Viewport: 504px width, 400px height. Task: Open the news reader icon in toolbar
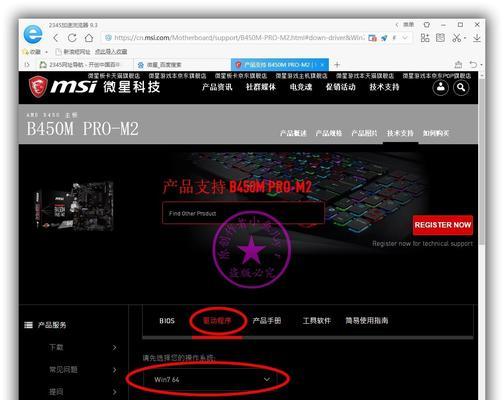coord(440,38)
